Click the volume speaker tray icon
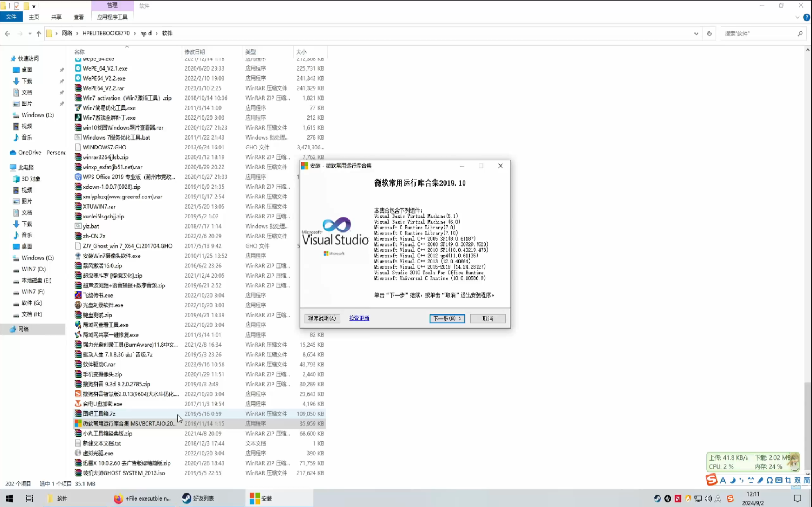The width and height of the screenshot is (812, 507). pyautogui.click(x=708, y=499)
